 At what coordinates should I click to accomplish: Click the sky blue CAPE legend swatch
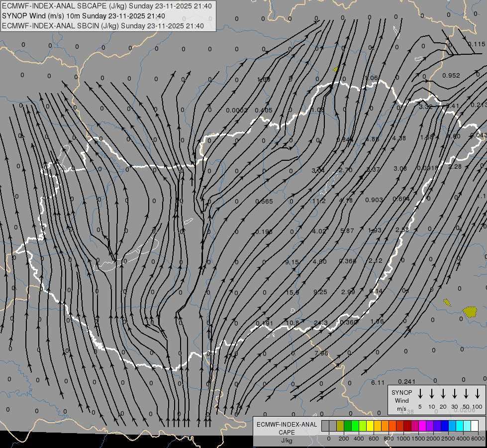coord(452,426)
